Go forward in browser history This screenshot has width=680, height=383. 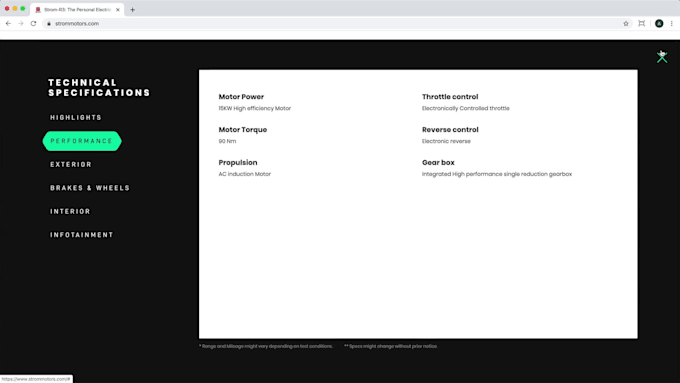click(x=21, y=23)
